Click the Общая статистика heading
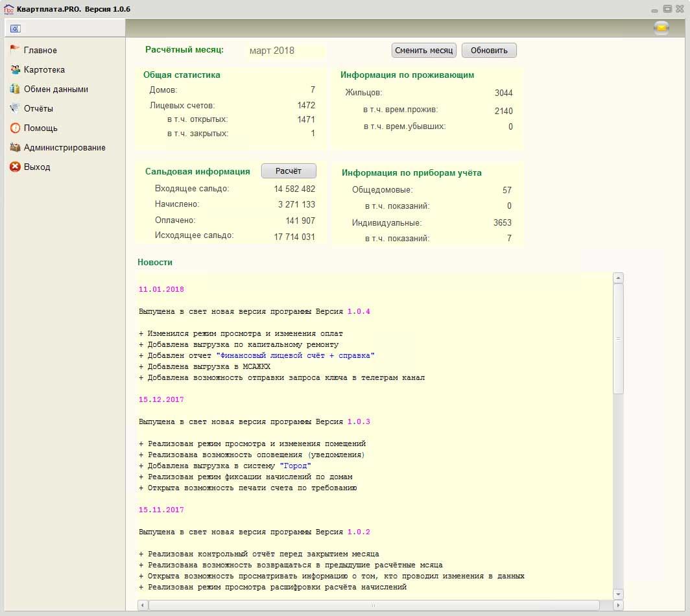This screenshot has height=616, width=690. tap(182, 75)
